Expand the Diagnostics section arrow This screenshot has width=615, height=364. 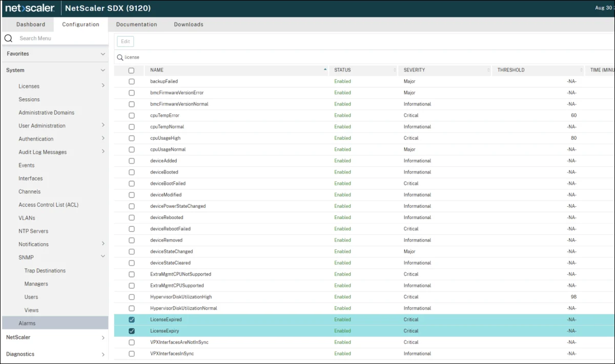pyautogui.click(x=103, y=354)
